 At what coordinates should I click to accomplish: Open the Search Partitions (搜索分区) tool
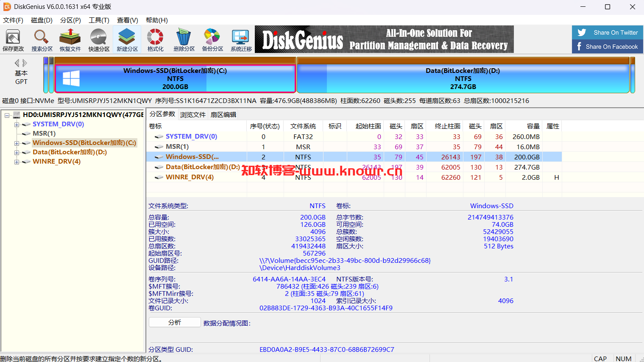42,40
